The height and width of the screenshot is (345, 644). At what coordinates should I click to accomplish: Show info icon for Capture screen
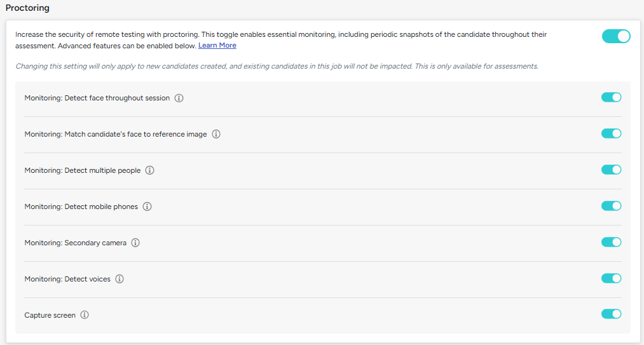(x=85, y=315)
